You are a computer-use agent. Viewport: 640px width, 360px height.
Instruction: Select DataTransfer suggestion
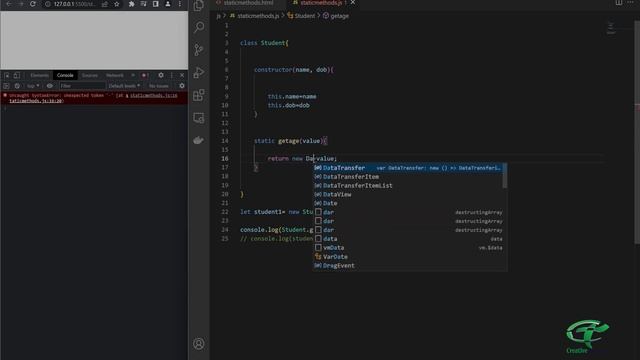(408, 168)
